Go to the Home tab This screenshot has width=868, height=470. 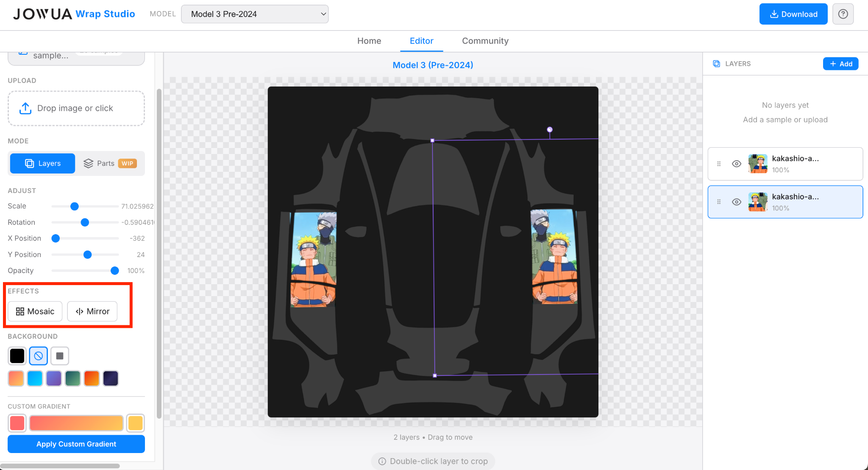click(369, 41)
